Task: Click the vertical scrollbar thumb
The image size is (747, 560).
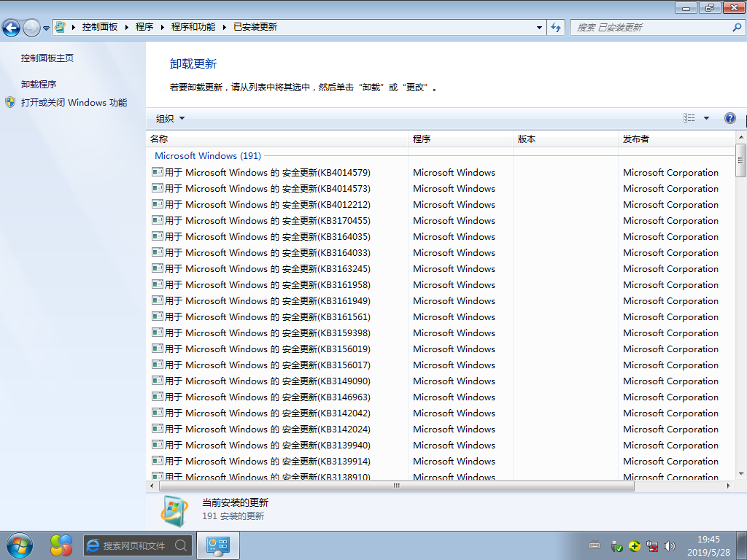Action: pos(740,160)
